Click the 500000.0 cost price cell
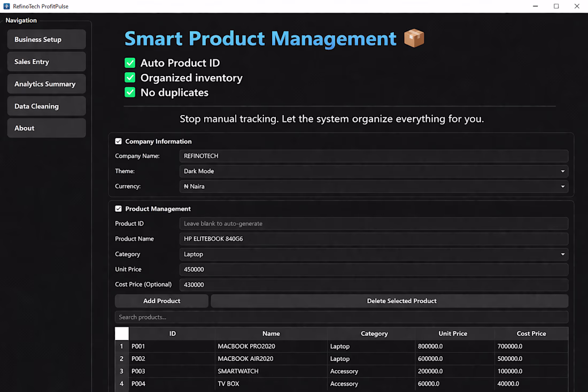The image size is (588, 392). [531, 359]
